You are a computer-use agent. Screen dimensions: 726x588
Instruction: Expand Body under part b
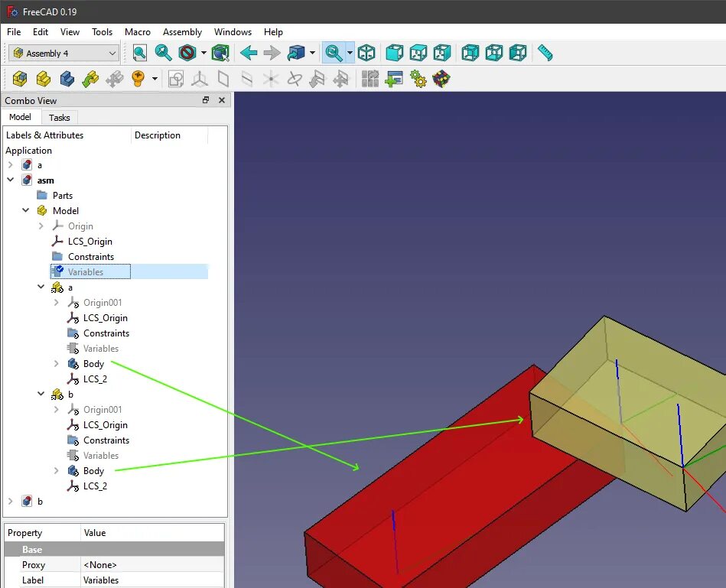[x=56, y=470]
